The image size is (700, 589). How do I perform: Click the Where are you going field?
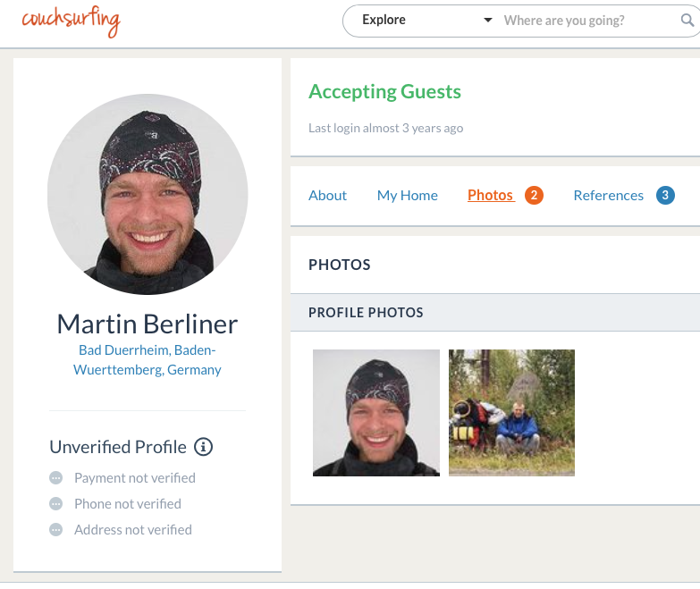[589, 21]
